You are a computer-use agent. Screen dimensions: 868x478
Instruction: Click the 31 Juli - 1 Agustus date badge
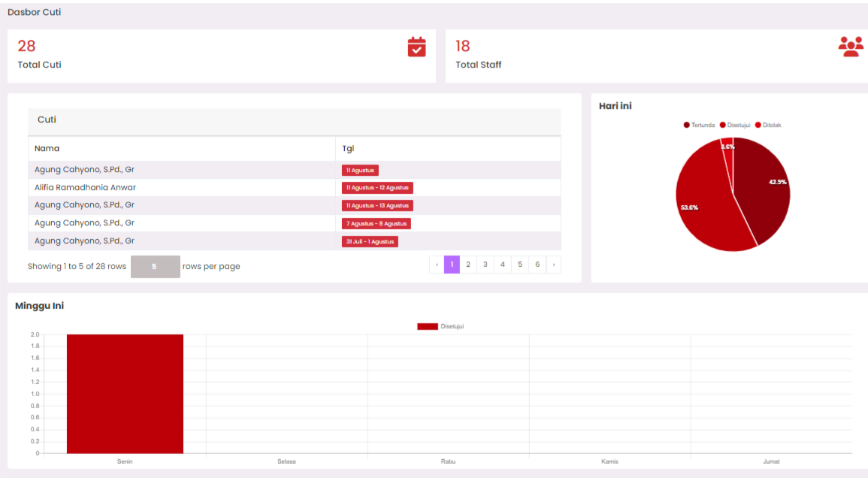click(370, 242)
